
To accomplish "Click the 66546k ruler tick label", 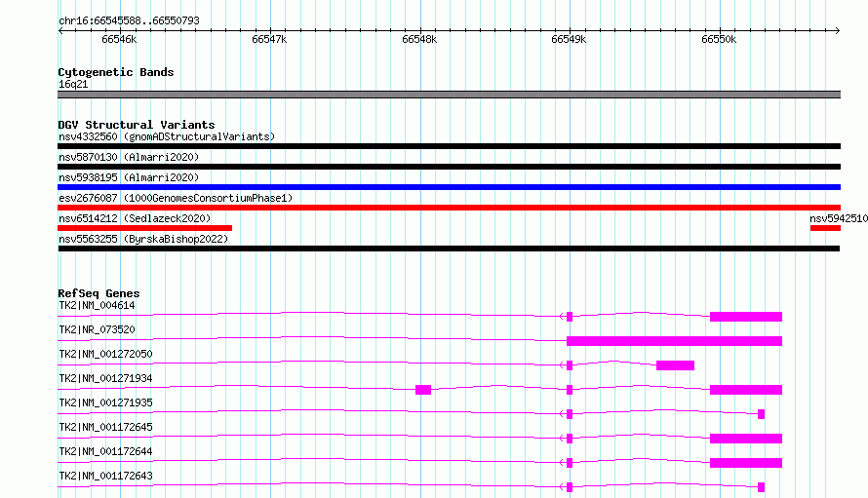I will click(119, 39).
